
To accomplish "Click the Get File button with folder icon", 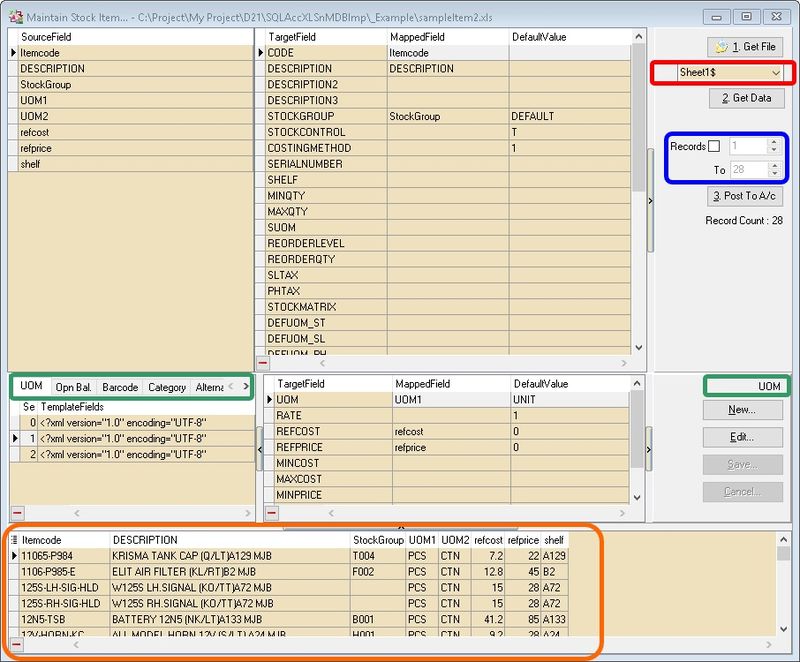I will tap(746, 47).
